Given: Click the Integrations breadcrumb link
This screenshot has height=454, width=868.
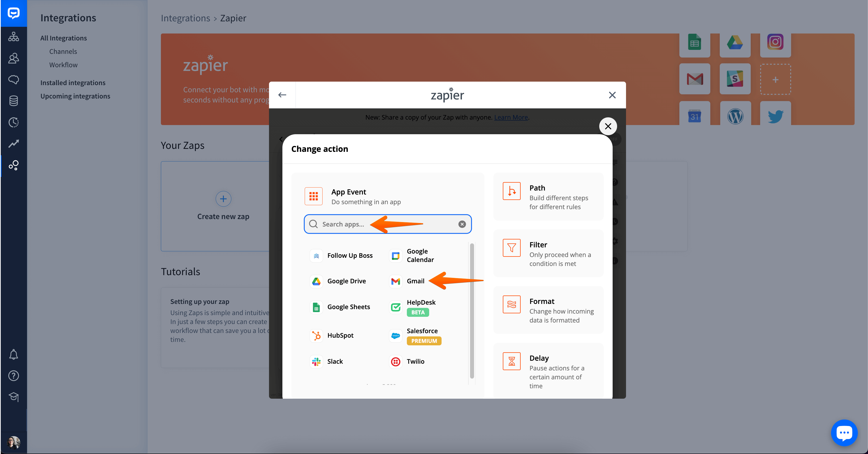Looking at the screenshot, I should pyautogui.click(x=185, y=18).
